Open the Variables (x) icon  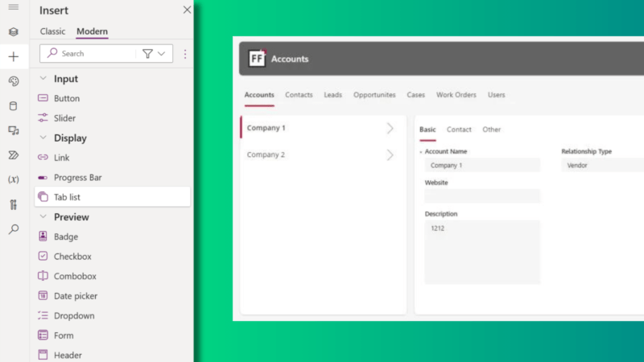click(14, 179)
